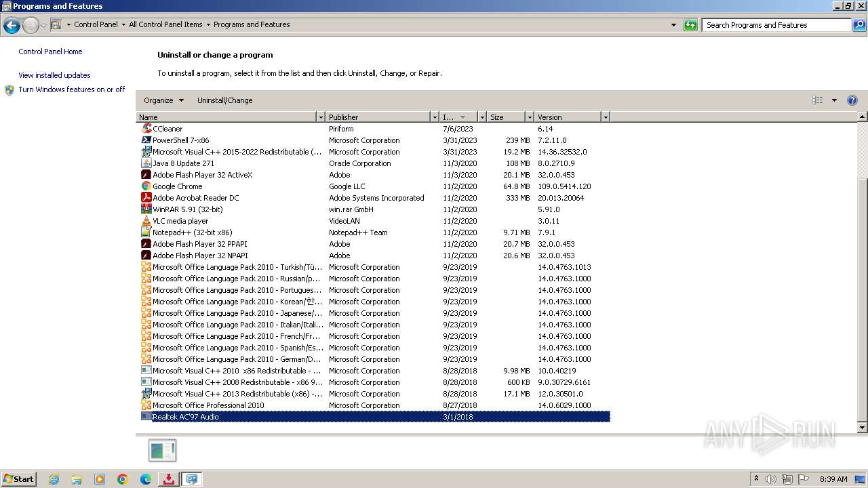The image size is (868, 488).
Task: Open Windows Explorer folder in taskbar
Action: click(x=77, y=479)
